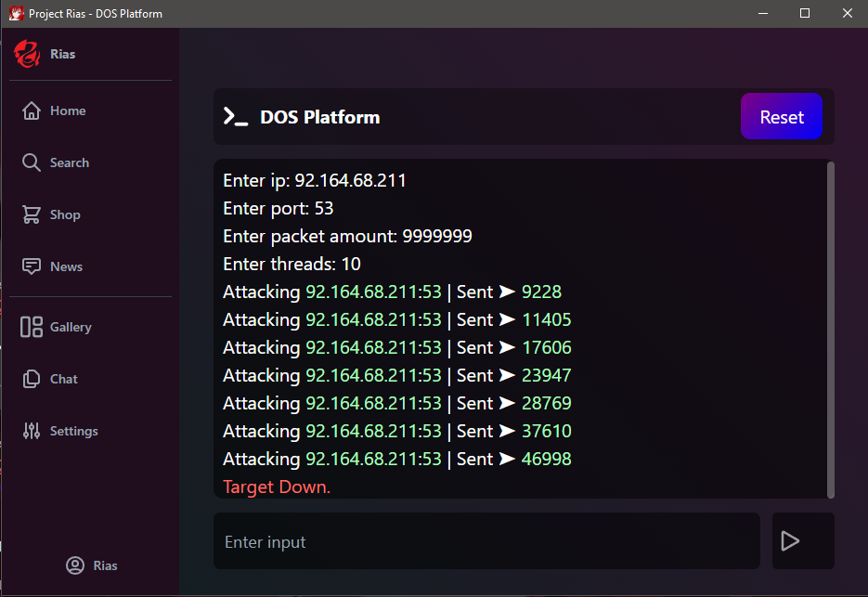Click the console output scrollbar
Screen dimensions: 868x597
(x=830, y=329)
